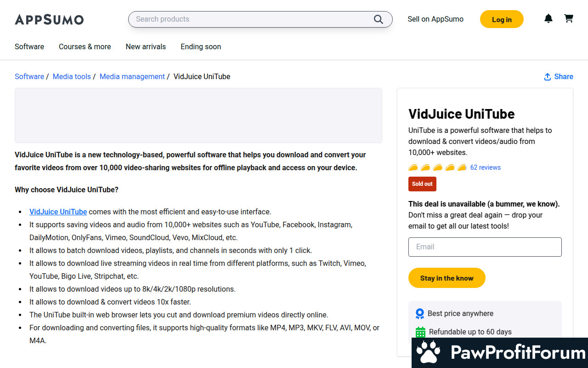Go to Ending soon
This screenshot has height=368, width=588.
point(201,46)
